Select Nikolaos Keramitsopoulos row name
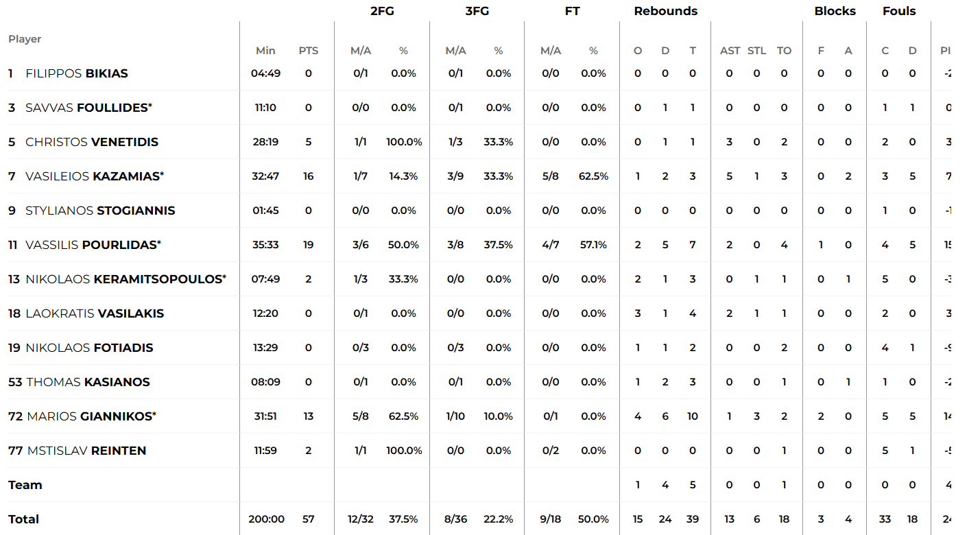The width and height of the screenshot is (980, 535). [x=124, y=279]
